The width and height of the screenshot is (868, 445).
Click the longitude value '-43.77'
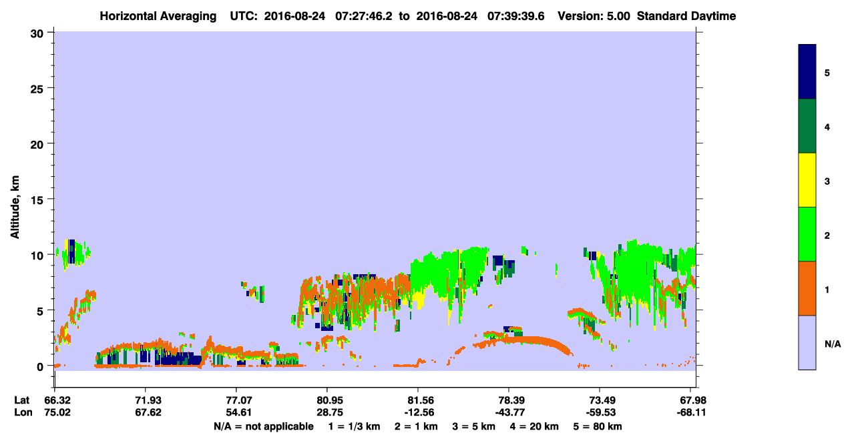(x=509, y=412)
